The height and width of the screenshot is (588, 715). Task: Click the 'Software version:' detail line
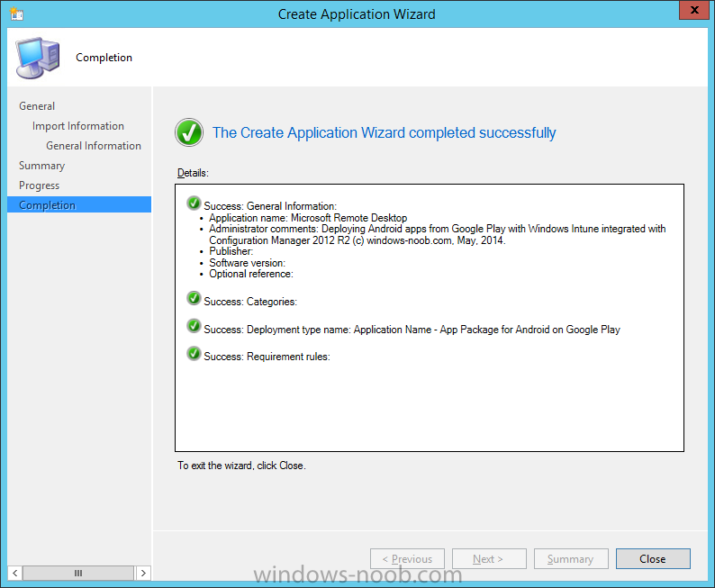click(247, 263)
